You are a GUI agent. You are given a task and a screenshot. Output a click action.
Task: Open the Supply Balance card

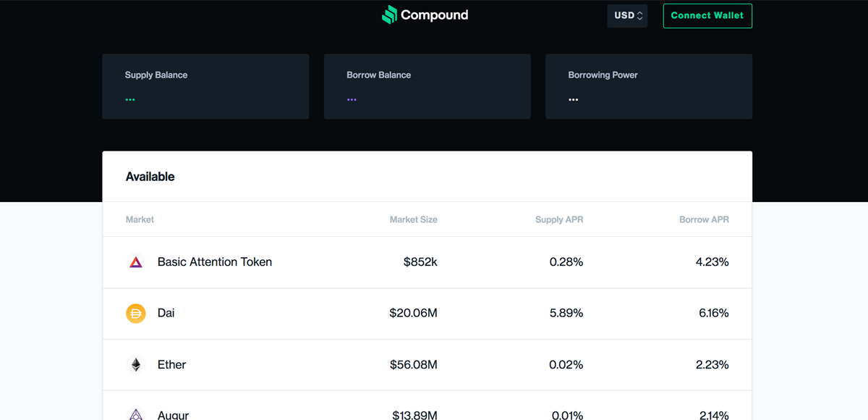[205, 86]
